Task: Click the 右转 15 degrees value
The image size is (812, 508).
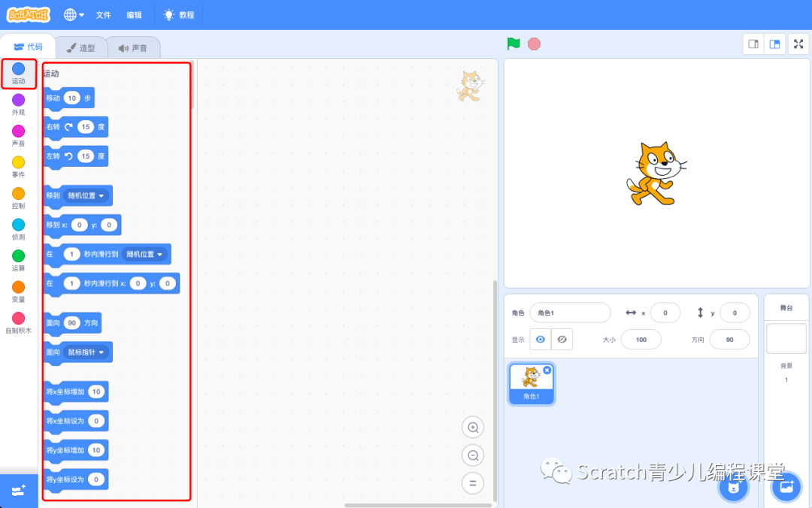Action: click(86, 127)
